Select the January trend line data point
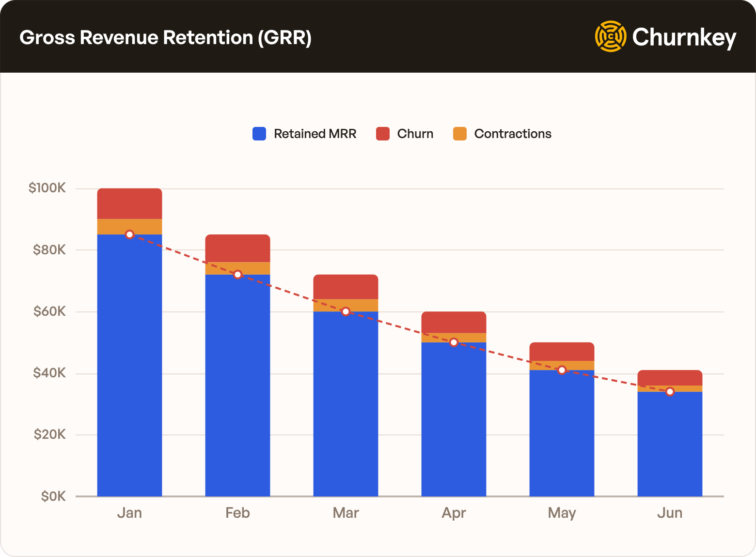This screenshot has height=557, width=756. click(x=129, y=234)
